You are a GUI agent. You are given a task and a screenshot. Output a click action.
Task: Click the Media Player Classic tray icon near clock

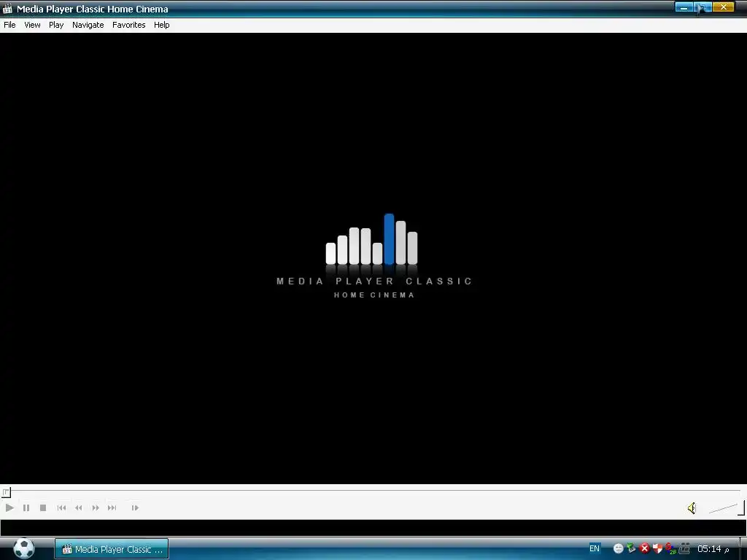pyautogui.click(x=684, y=548)
